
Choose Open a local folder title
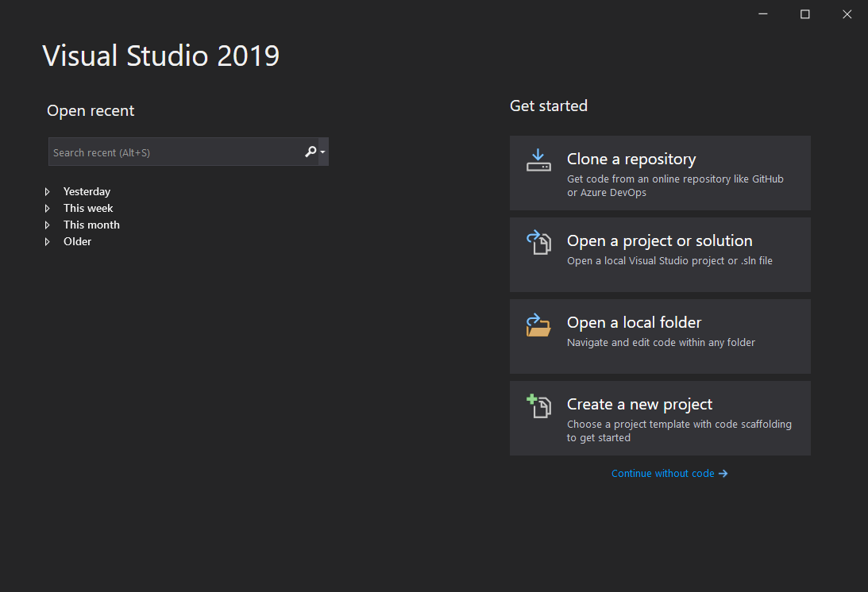634,322
